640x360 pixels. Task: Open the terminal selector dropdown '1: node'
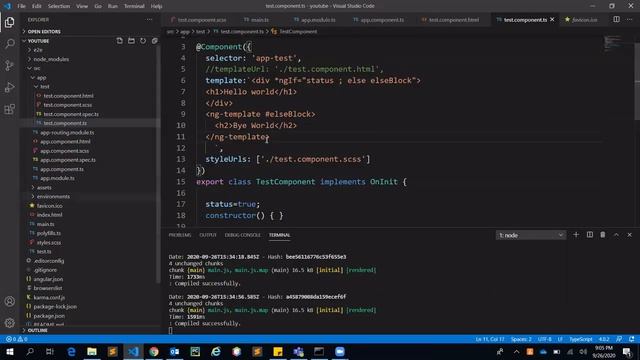(x=531, y=235)
